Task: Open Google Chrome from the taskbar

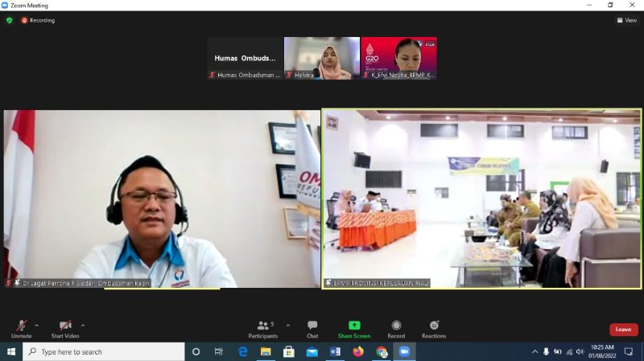Action: pos(382,352)
